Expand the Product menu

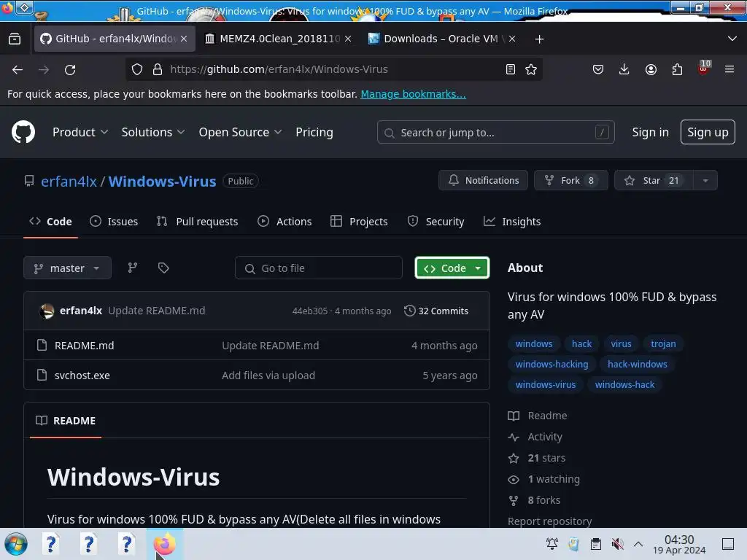point(80,132)
